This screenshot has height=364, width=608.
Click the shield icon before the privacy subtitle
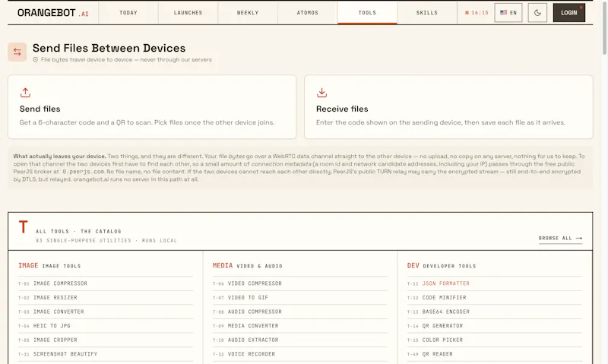coord(35,60)
